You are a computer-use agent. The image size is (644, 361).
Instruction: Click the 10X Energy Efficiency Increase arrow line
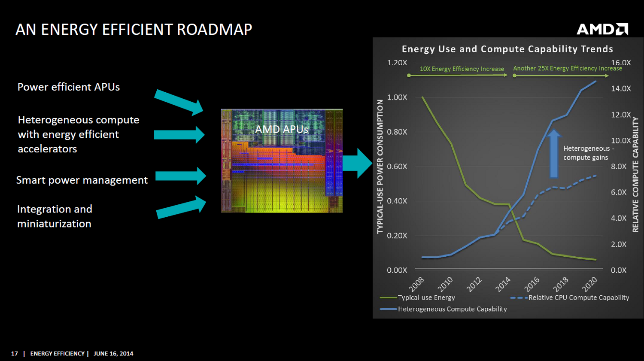pos(458,75)
